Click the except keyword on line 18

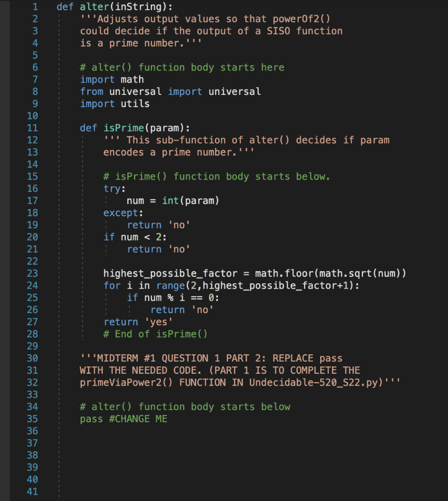pos(120,213)
